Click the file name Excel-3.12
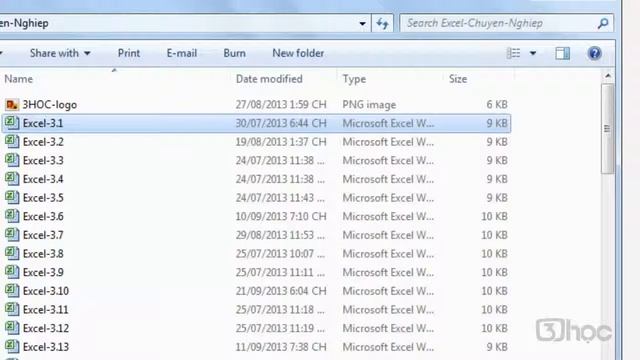Image resolution: width=640 pixels, height=360 pixels. [46, 328]
